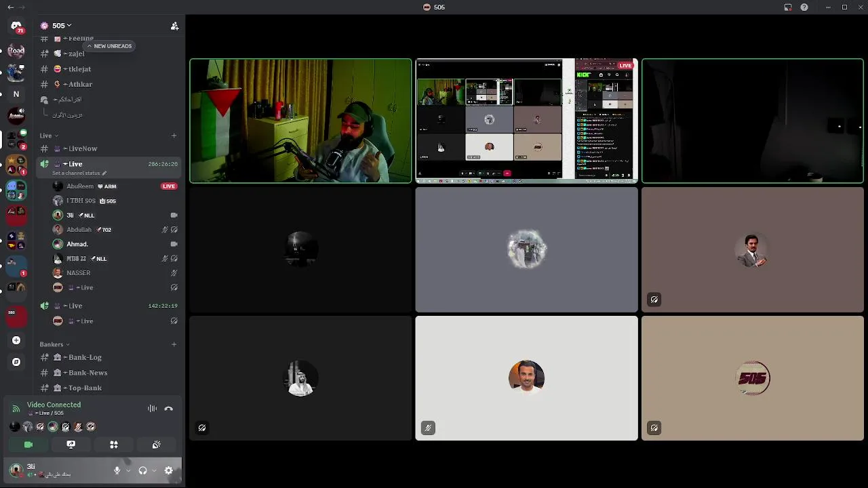Screen dimensions: 868x488
Task: Click LIVE badge beside AbuReem
Action: tap(169, 186)
